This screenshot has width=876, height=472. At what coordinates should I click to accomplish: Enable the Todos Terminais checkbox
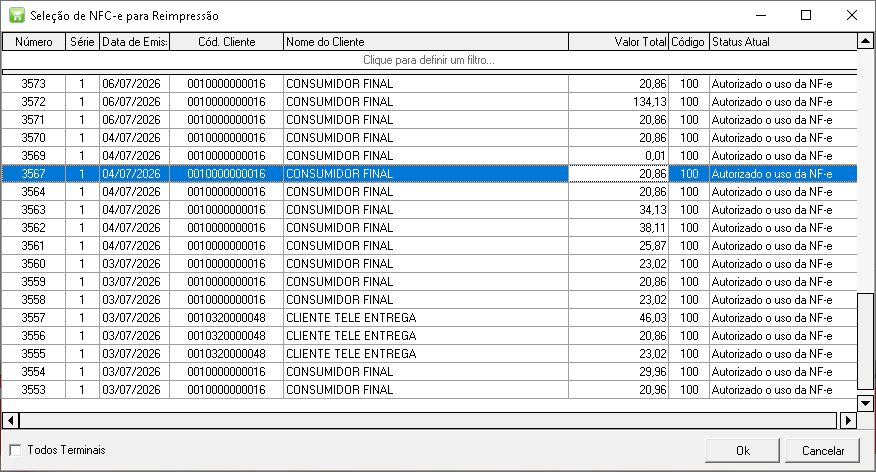point(16,450)
